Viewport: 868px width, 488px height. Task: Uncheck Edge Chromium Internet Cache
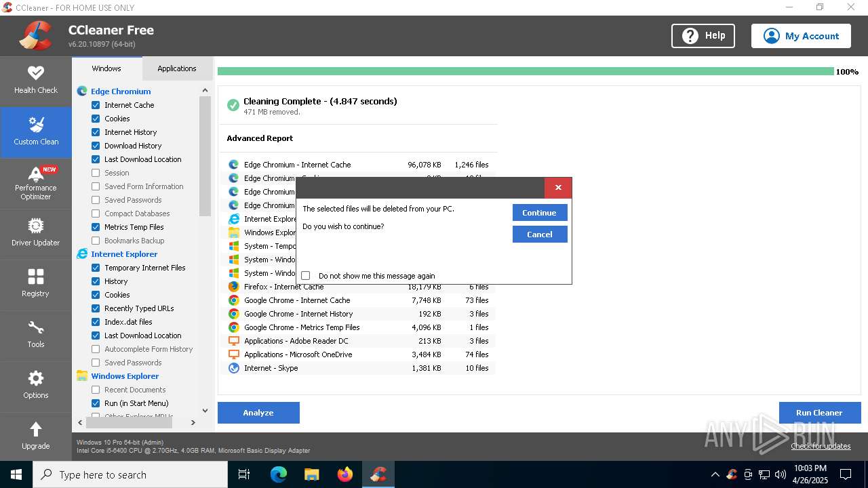(96, 105)
